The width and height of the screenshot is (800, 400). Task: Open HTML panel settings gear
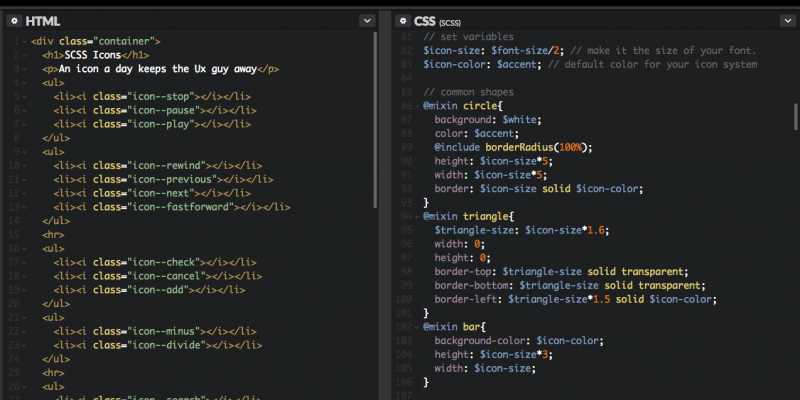tap(14, 20)
